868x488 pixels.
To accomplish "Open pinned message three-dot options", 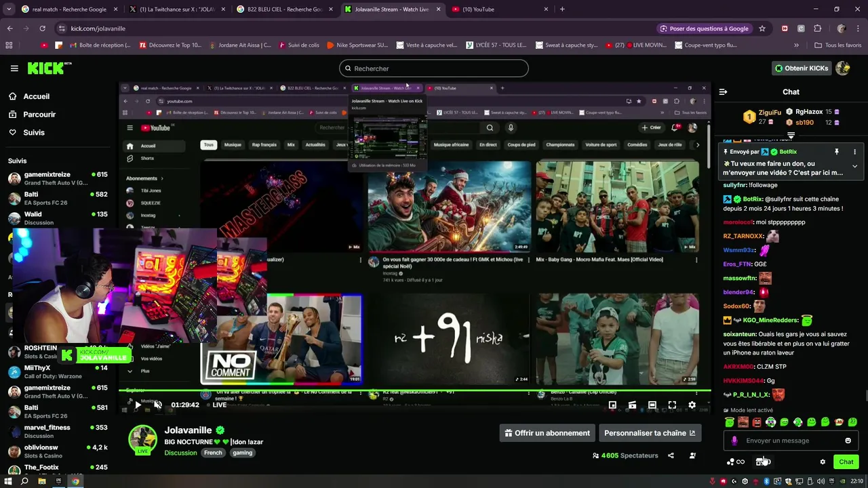I will point(854,152).
